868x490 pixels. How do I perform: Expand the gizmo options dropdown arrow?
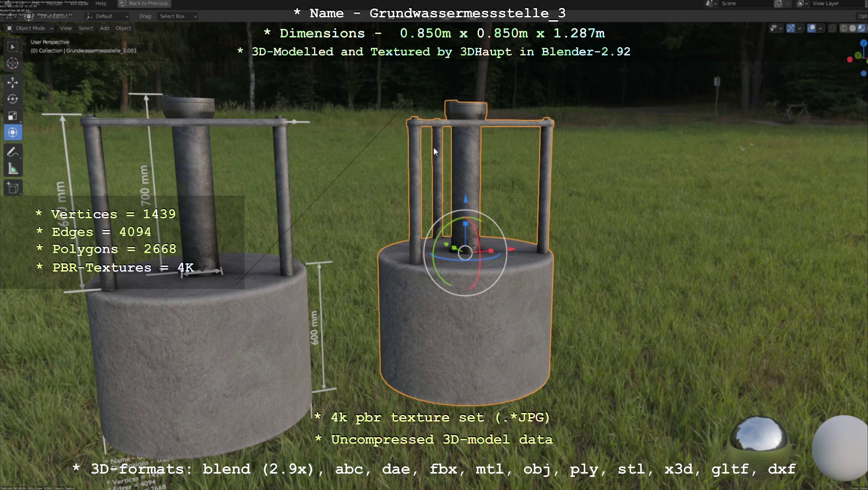point(799,28)
